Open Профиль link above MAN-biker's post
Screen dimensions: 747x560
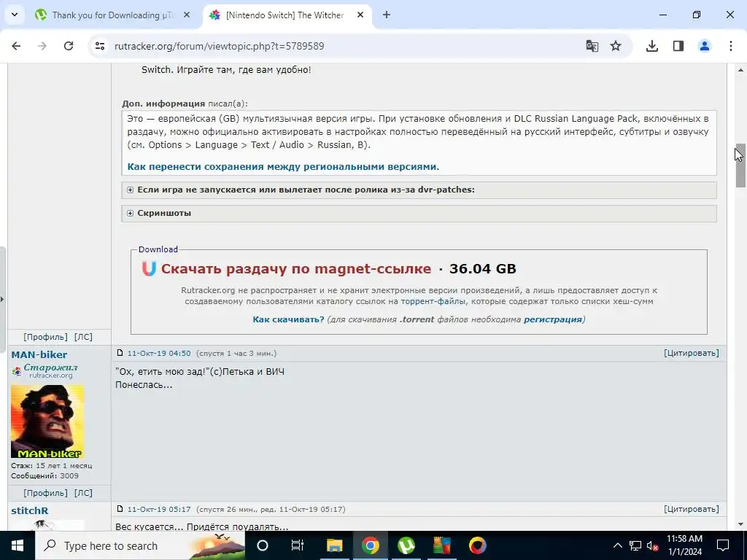click(x=45, y=337)
